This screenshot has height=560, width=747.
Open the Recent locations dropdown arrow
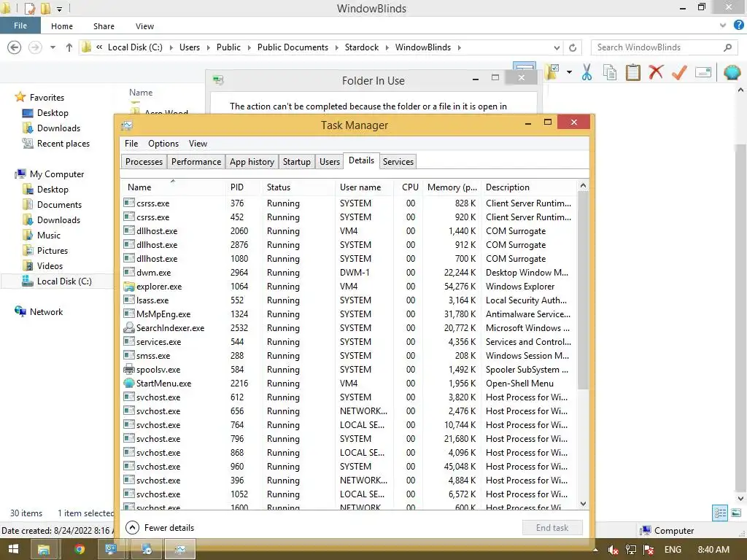[x=53, y=47]
